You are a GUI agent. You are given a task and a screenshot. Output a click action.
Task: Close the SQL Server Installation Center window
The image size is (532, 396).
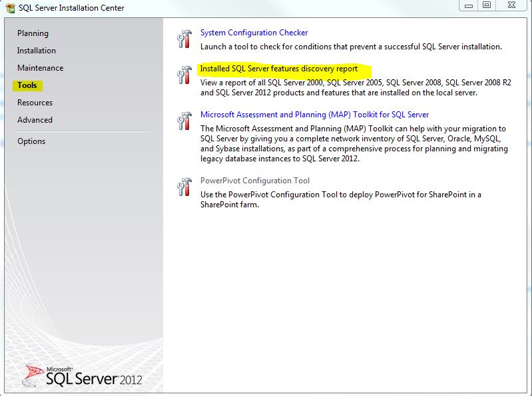point(513,5)
